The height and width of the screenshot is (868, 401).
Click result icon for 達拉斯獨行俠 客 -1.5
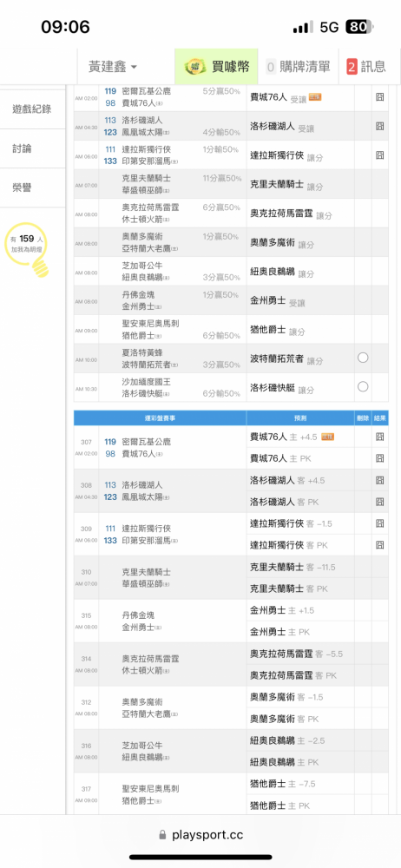click(380, 523)
